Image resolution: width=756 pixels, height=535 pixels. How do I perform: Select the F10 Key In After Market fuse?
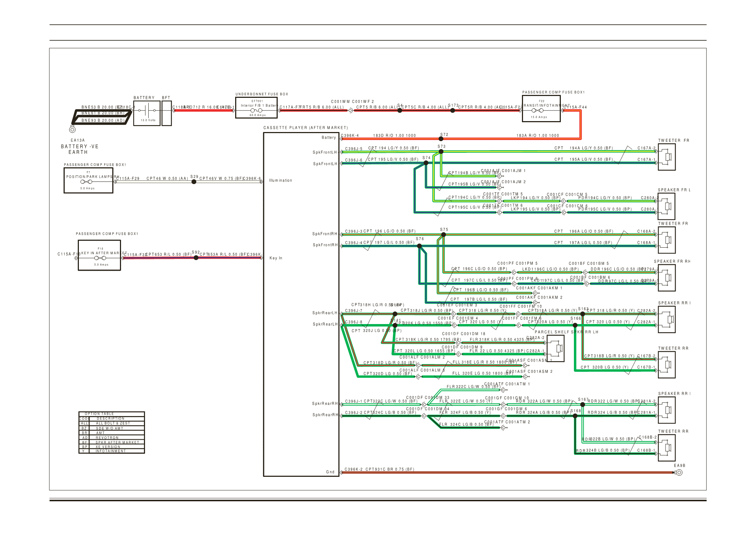(x=100, y=258)
